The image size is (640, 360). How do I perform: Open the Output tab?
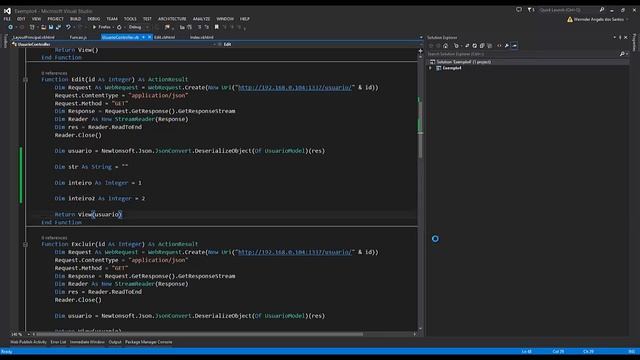coord(115,342)
